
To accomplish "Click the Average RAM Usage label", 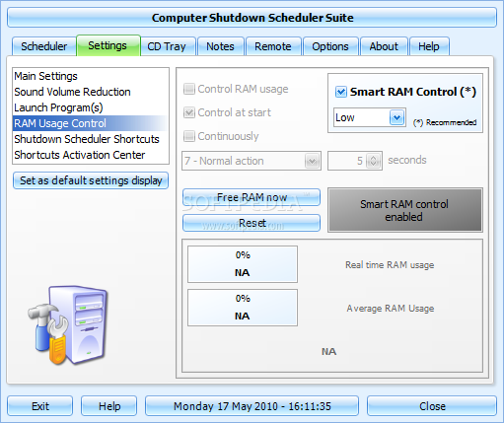I will (x=391, y=308).
